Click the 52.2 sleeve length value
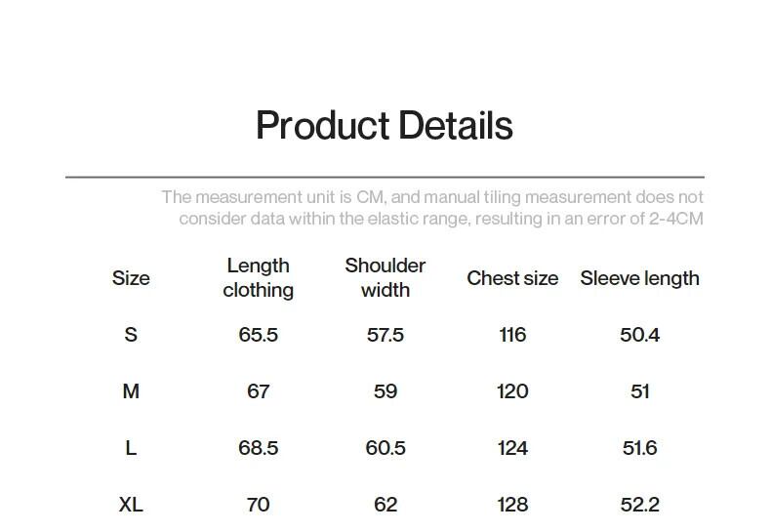This screenshot has height=532, width=771. pyautogui.click(x=639, y=505)
